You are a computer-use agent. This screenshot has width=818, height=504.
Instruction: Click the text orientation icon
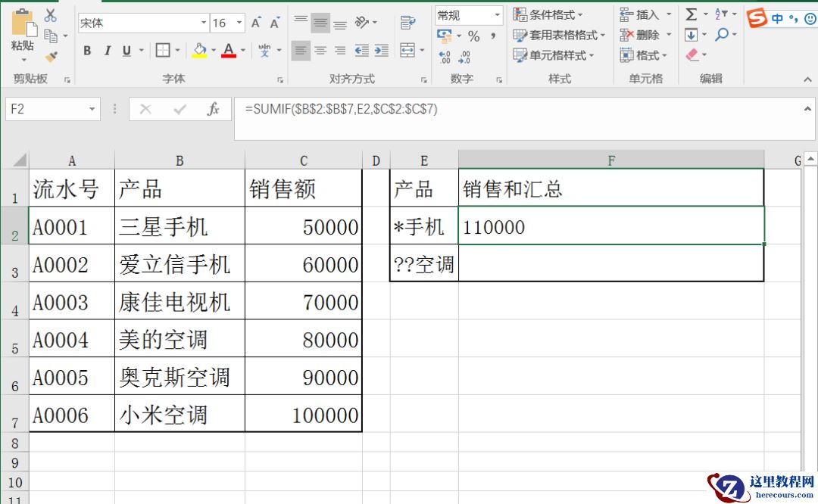click(x=361, y=22)
